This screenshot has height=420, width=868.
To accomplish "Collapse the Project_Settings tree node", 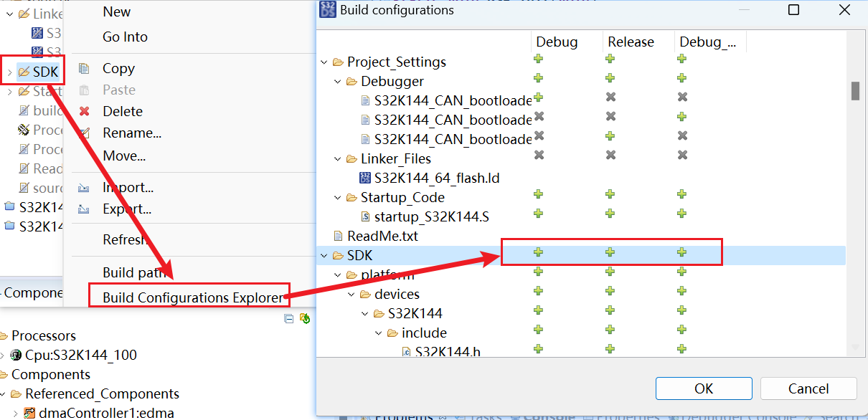I will click(323, 62).
